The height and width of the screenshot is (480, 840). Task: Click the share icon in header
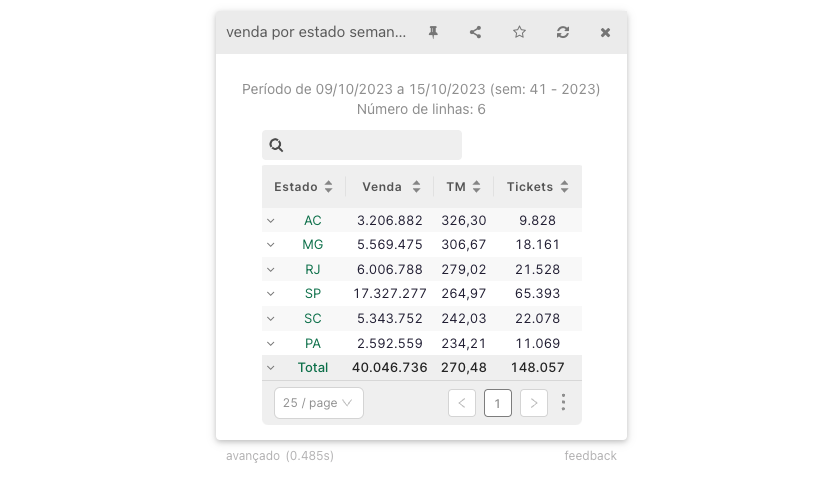pos(476,32)
